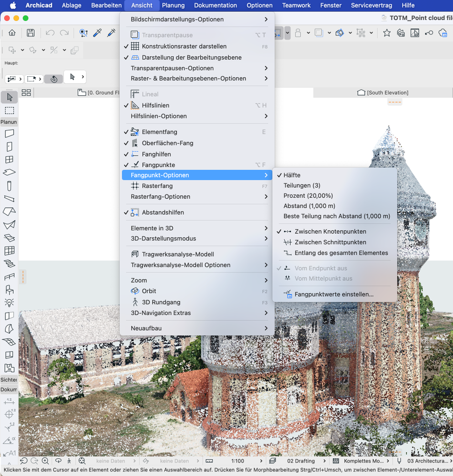The width and height of the screenshot is (453, 476).
Task: Toggle Hilfslinien menu entry
Action: (197, 105)
